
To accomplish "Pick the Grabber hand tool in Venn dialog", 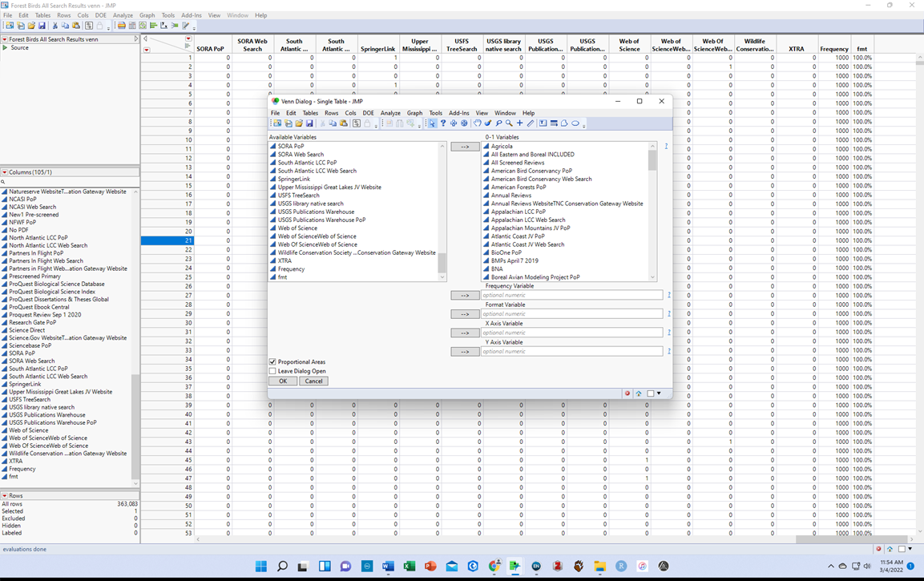I will (x=477, y=123).
